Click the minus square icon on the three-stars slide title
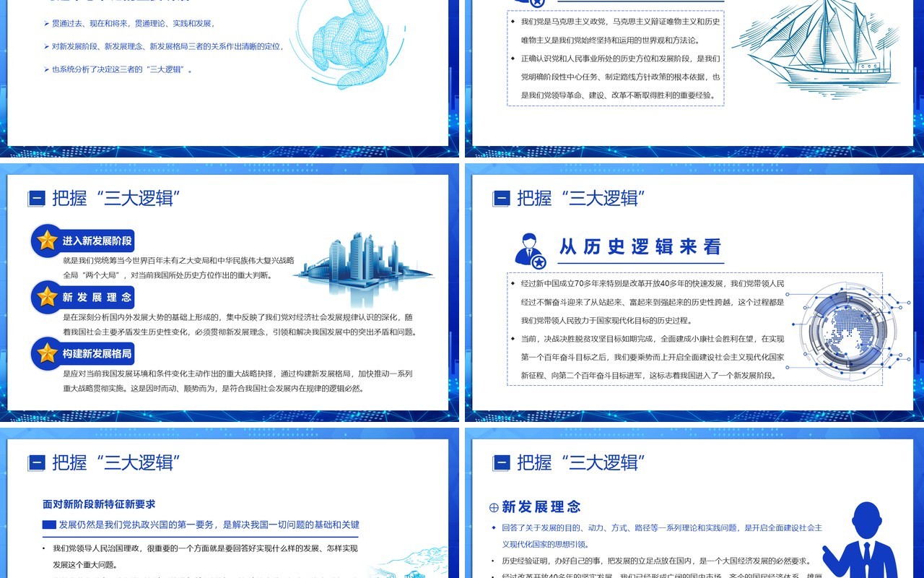The width and height of the screenshot is (924, 578). [36, 198]
